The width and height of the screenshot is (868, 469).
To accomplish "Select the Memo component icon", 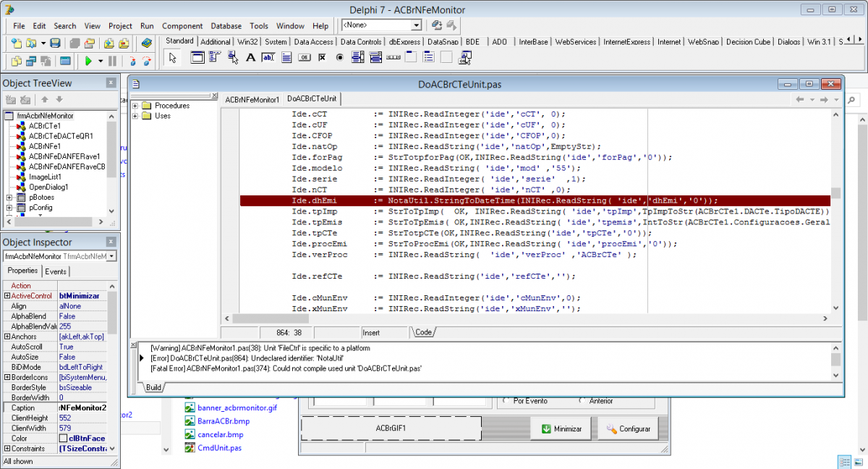I will (x=286, y=58).
